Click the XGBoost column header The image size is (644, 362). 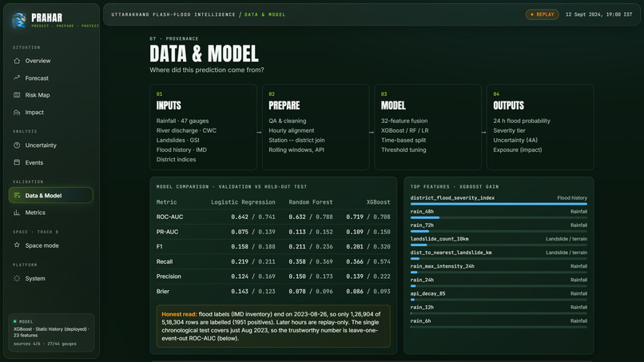tap(378, 202)
